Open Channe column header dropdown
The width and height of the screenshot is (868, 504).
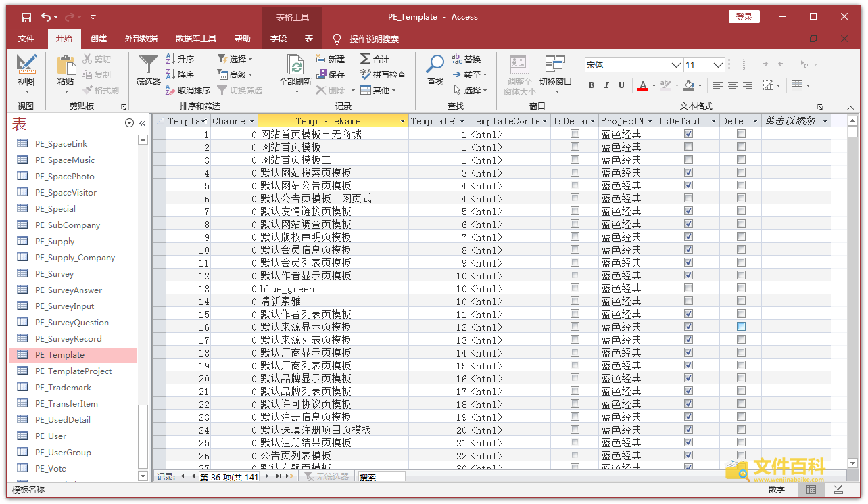[x=252, y=122]
